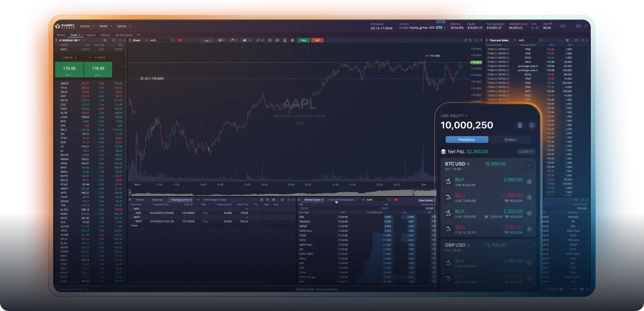The height and width of the screenshot is (311, 644).
Task: Add symbol plus icon in Chart header
Action: tap(147, 40)
